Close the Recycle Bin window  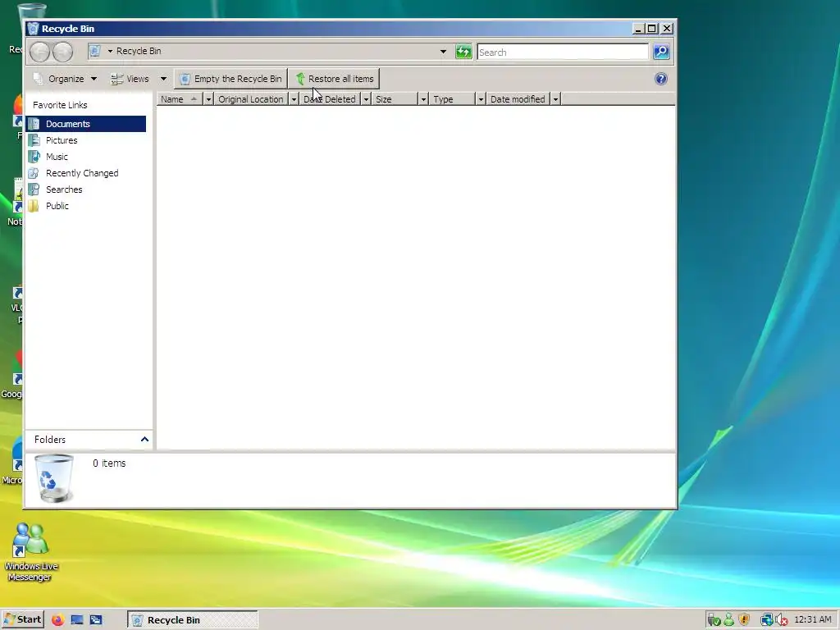[x=667, y=29]
